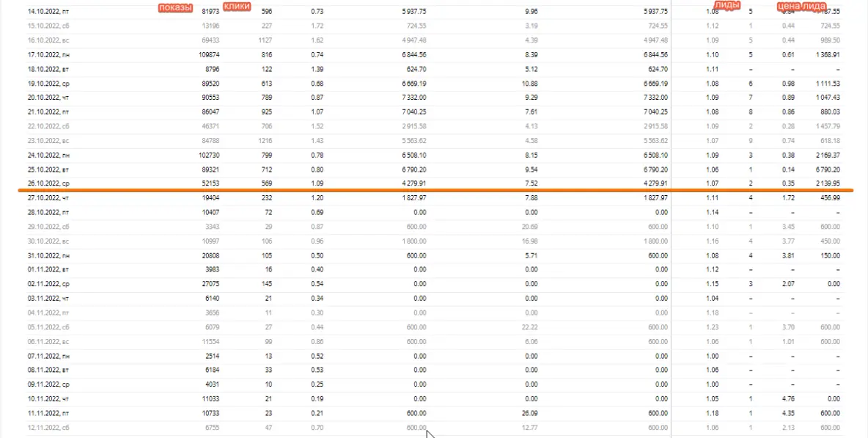Click the red "лиды" column label
Image resolution: width=868 pixels, height=438 pixels.
pyautogui.click(x=727, y=5)
